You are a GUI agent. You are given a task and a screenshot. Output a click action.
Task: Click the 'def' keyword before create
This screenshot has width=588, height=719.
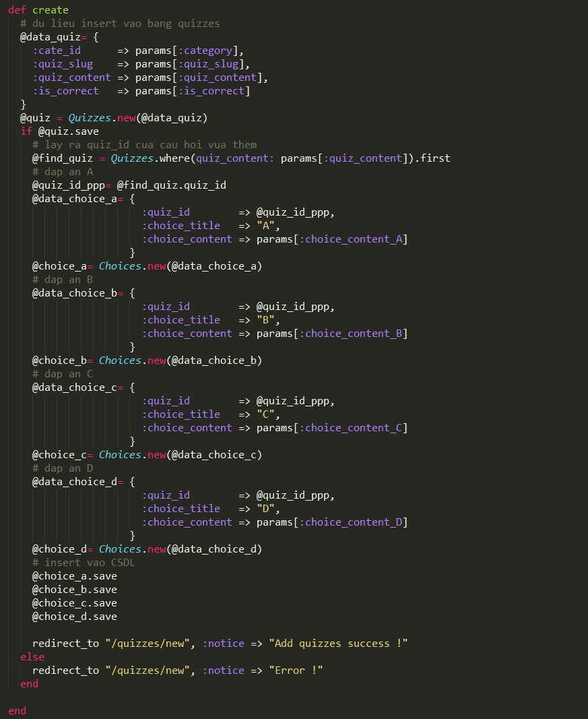point(17,10)
